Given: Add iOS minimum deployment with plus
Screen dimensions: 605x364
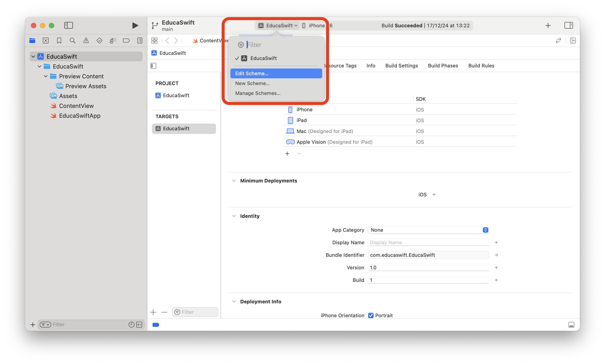Looking at the screenshot, I should 434,195.
